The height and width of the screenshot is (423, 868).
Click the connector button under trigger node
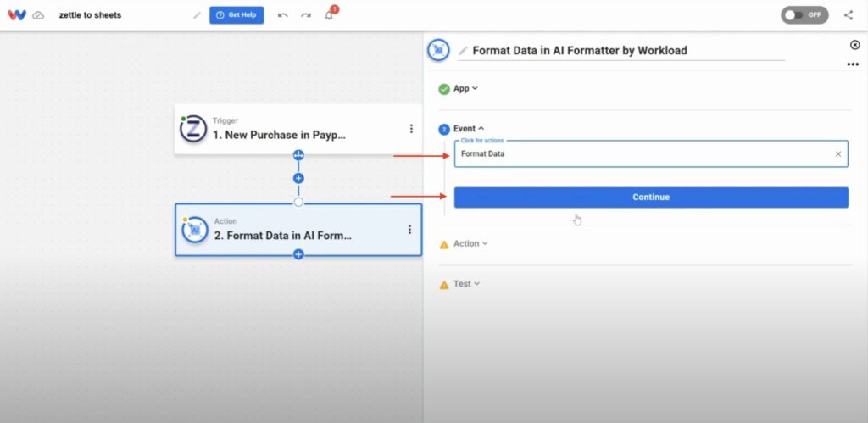(298, 155)
